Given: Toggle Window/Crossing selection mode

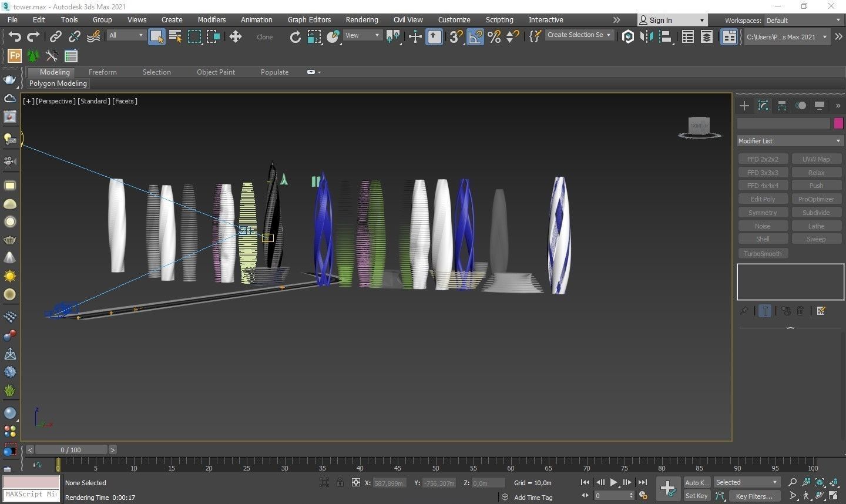Looking at the screenshot, I should (213, 37).
